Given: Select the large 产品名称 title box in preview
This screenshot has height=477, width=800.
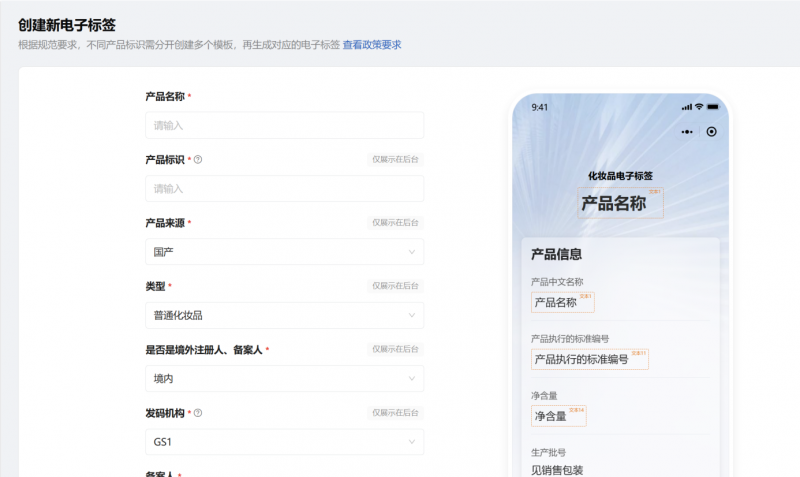Looking at the screenshot, I should [620, 203].
